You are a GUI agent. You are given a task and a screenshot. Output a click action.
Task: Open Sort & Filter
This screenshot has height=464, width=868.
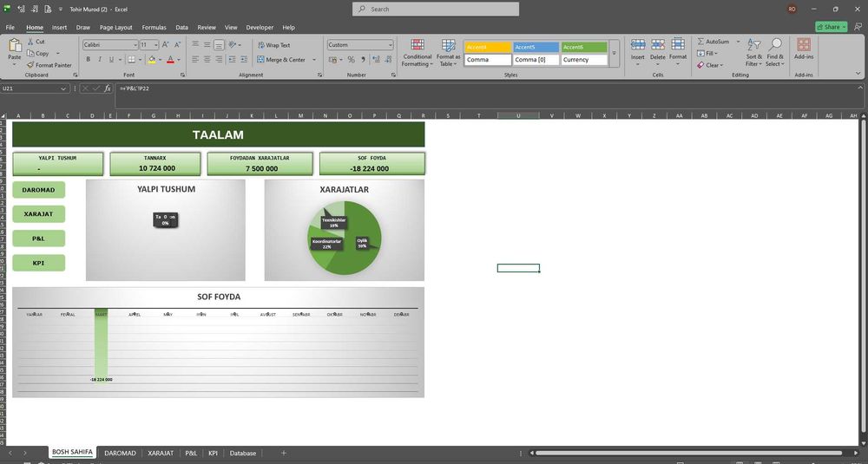point(754,53)
